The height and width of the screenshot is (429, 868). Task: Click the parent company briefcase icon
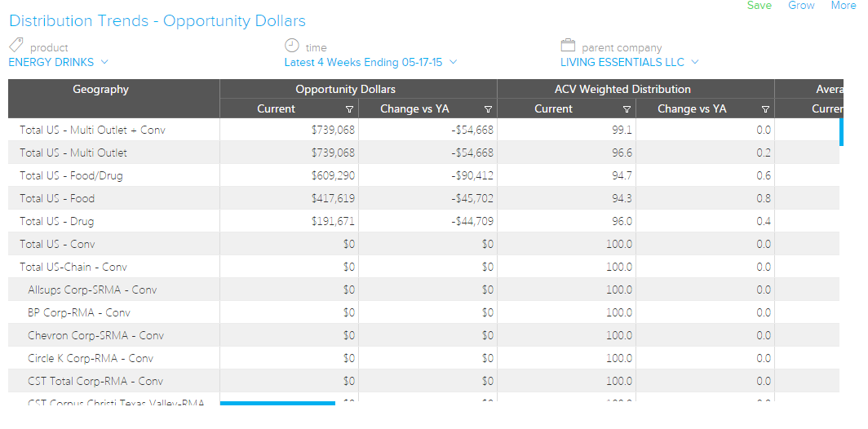click(569, 46)
